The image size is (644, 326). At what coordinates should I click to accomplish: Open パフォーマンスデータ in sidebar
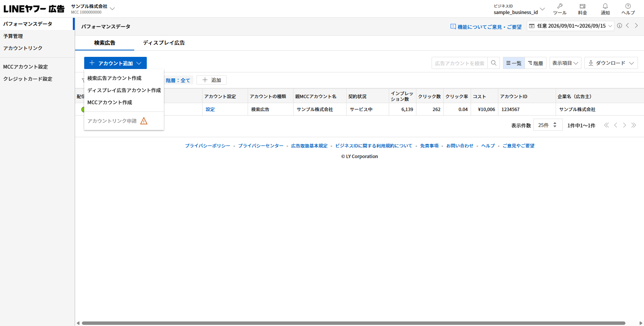(37, 24)
